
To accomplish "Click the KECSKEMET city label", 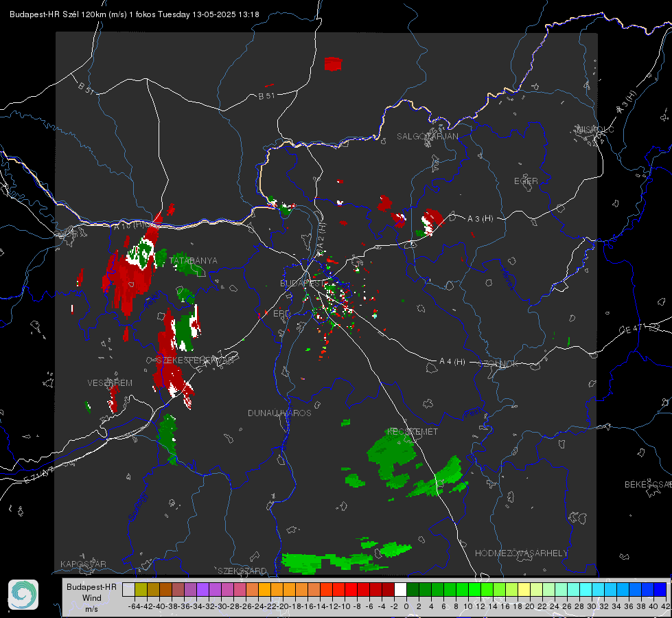I will pos(413,432).
